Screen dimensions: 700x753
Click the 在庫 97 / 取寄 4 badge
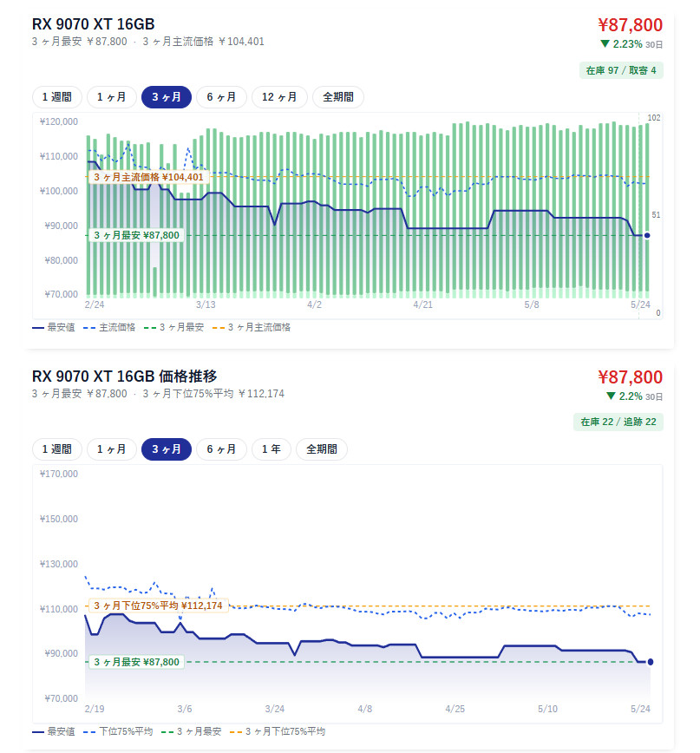[x=621, y=70]
